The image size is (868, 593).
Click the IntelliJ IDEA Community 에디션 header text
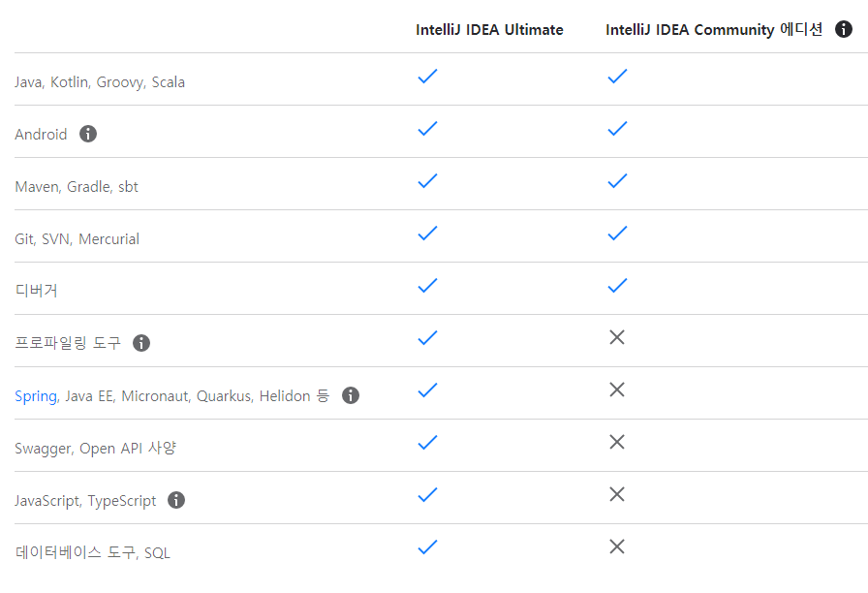pyautogui.click(x=714, y=30)
